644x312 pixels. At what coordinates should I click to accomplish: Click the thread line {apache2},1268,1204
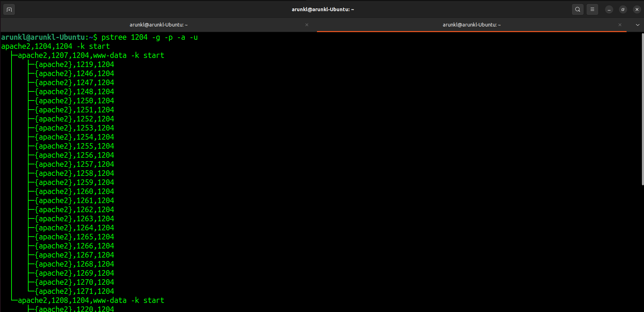tap(74, 264)
